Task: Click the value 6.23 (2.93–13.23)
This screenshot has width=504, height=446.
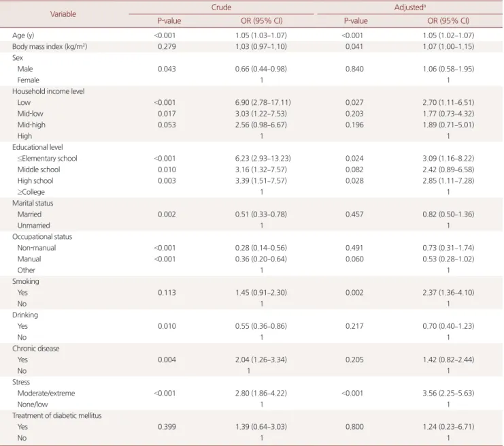Action: coord(263,159)
